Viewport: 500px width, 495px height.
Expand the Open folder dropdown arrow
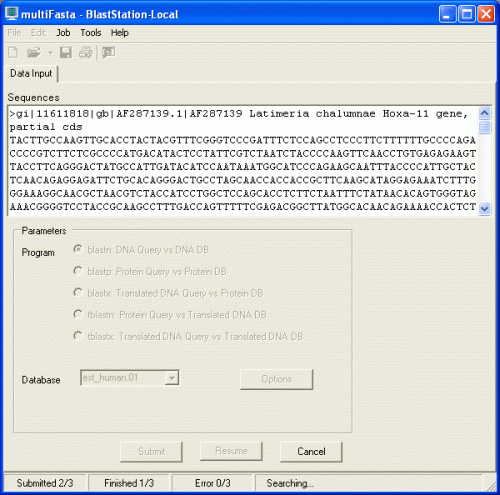50,53
